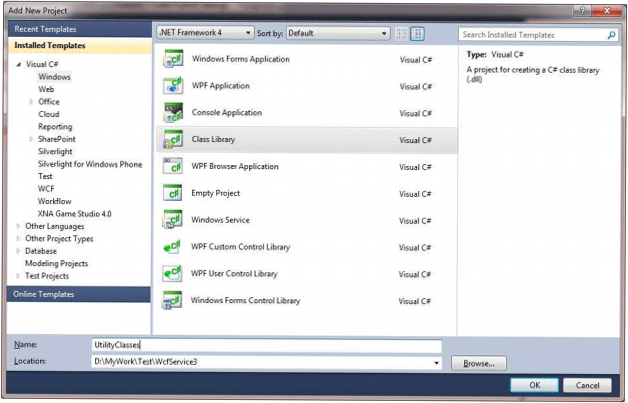Select the Windows Forms Control Library name
Image resolution: width=628 pixels, height=403 pixels.
[x=245, y=301]
